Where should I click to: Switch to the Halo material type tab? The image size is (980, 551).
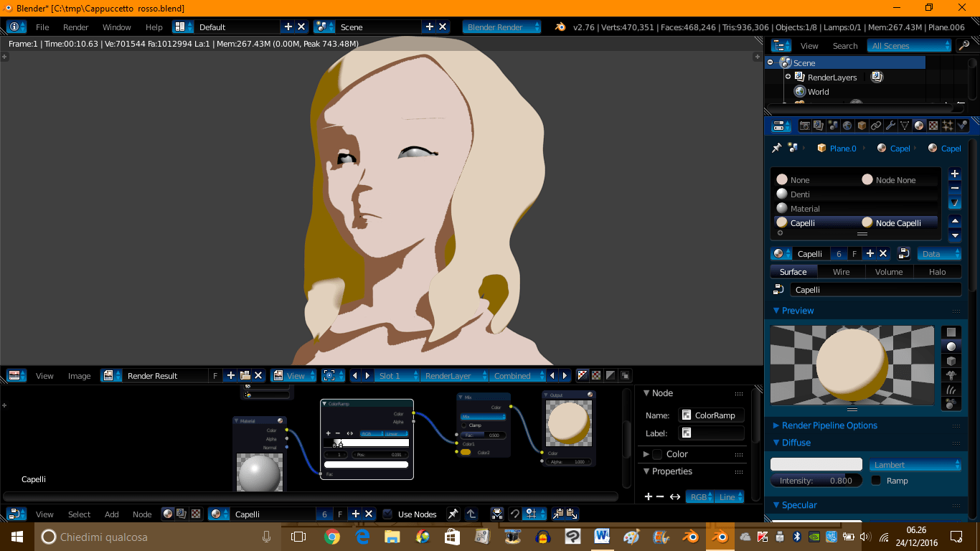937,271
